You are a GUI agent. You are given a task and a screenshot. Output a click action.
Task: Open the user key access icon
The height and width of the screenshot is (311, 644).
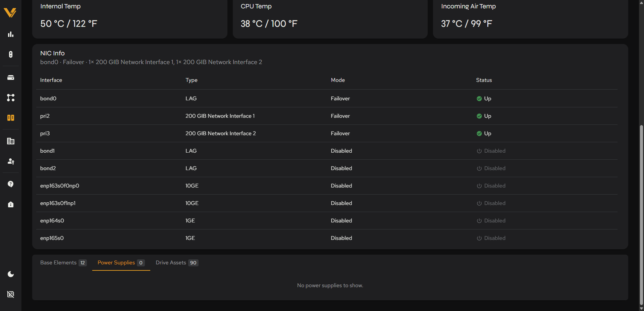[11, 161]
